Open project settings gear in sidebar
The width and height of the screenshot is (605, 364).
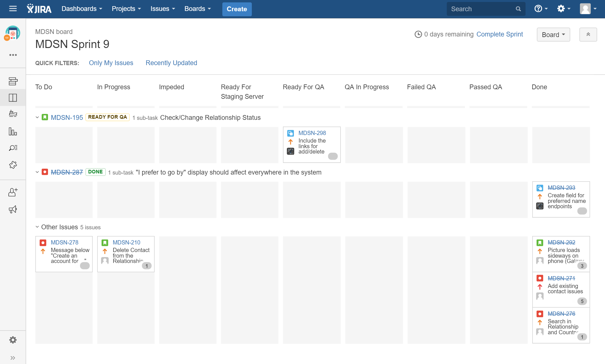tap(13, 340)
